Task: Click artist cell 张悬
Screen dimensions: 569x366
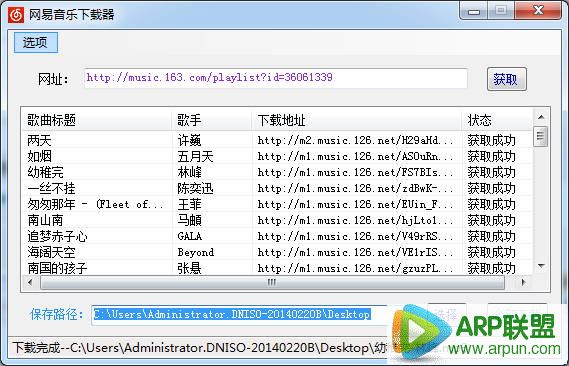Action: pos(189,268)
